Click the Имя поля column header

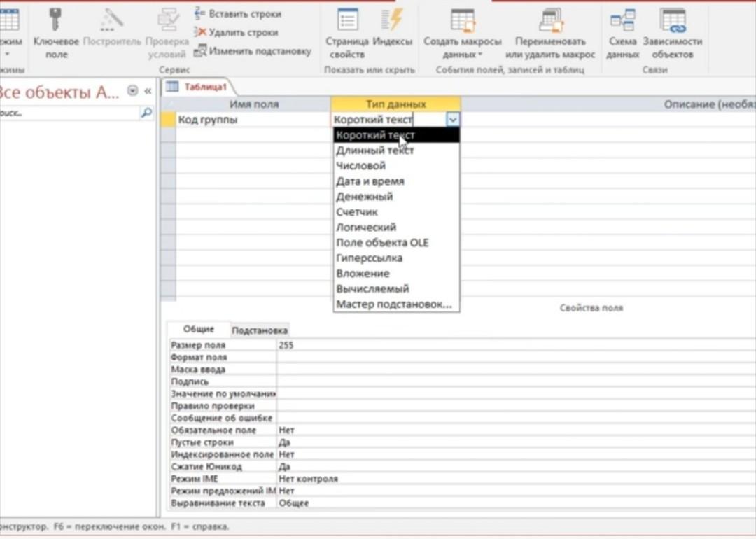pos(253,104)
